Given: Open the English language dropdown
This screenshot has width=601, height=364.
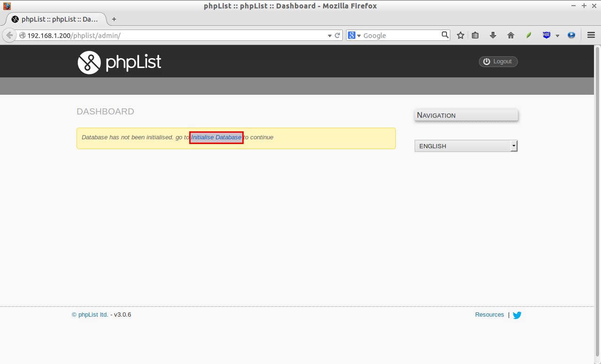Looking at the screenshot, I should 466,146.
